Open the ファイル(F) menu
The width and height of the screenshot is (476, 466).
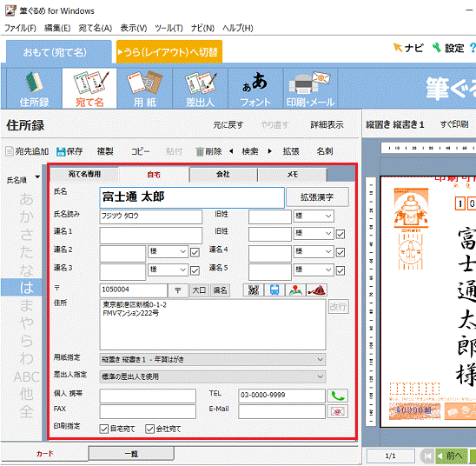click(20, 28)
